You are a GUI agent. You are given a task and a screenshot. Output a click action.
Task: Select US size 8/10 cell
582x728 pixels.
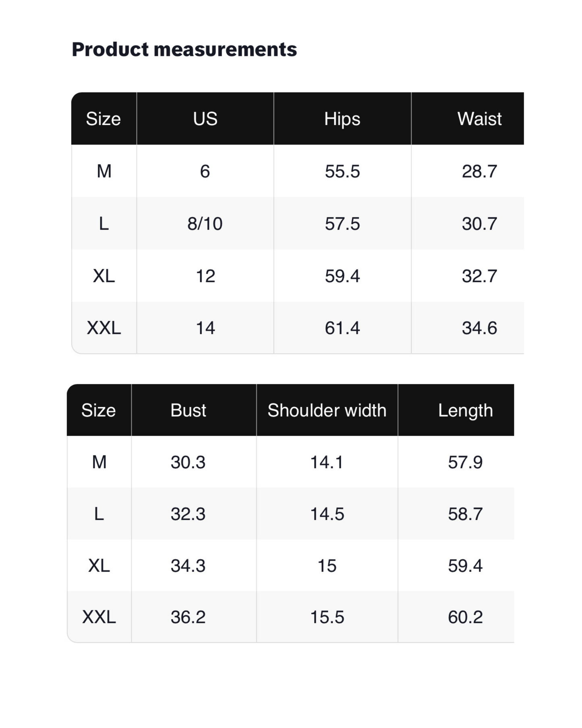(x=205, y=224)
